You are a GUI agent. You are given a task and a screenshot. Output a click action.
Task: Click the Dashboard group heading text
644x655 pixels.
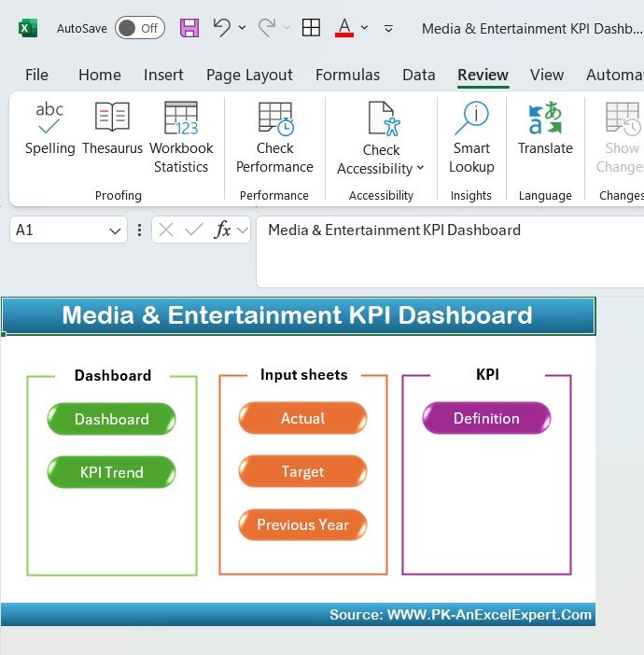pos(113,375)
